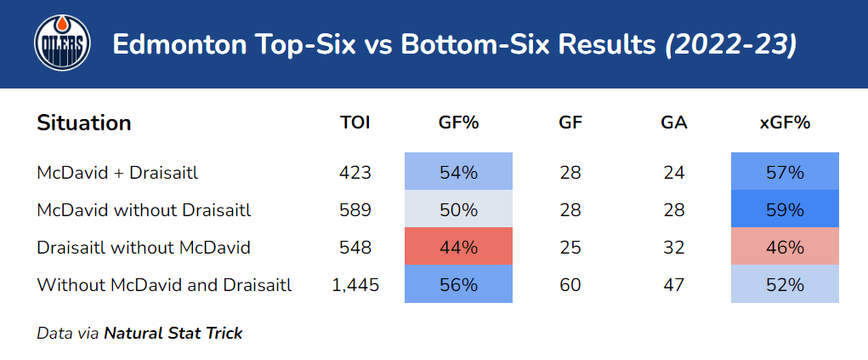Select the Without McDavid and Draisaitl label
The width and height of the screenshot is (868, 360).
coord(164,285)
